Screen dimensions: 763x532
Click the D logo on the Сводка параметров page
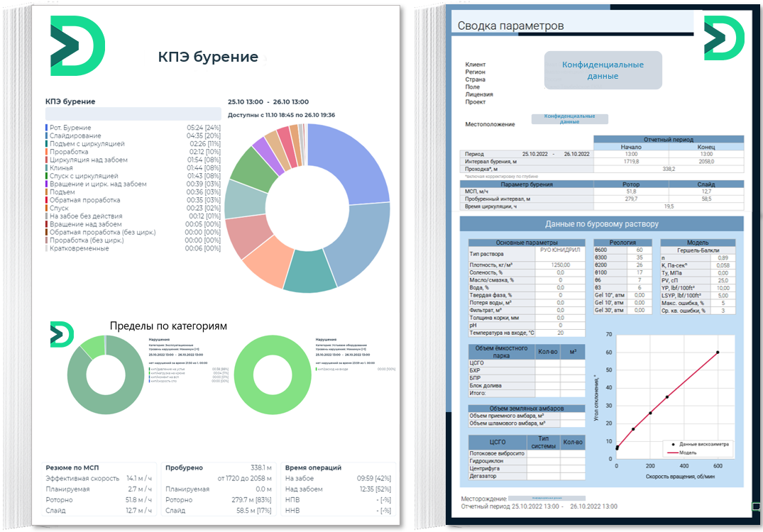pos(723,37)
